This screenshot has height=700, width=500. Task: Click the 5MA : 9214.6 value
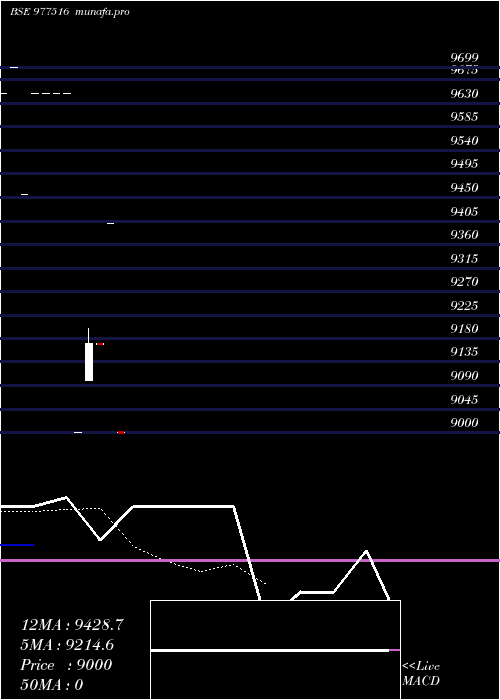67,645
